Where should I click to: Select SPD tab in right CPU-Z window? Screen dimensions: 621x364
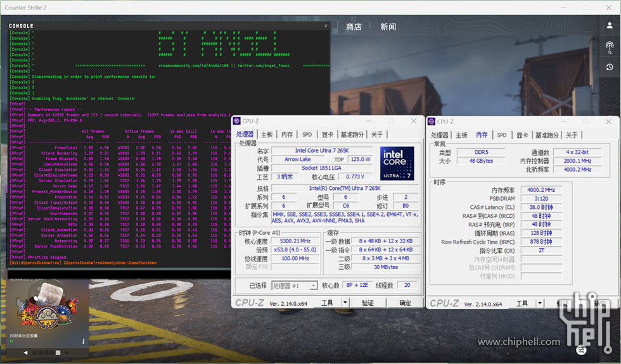[x=502, y=135]
